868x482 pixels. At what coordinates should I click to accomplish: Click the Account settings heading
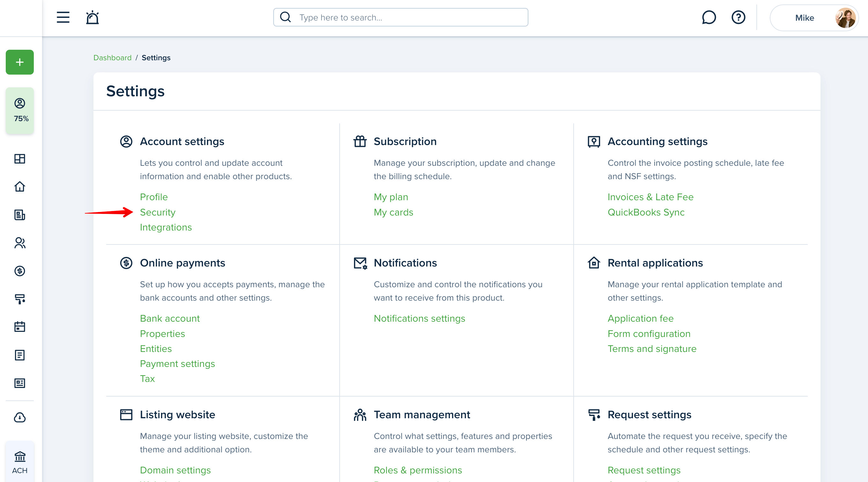[182, 142]
